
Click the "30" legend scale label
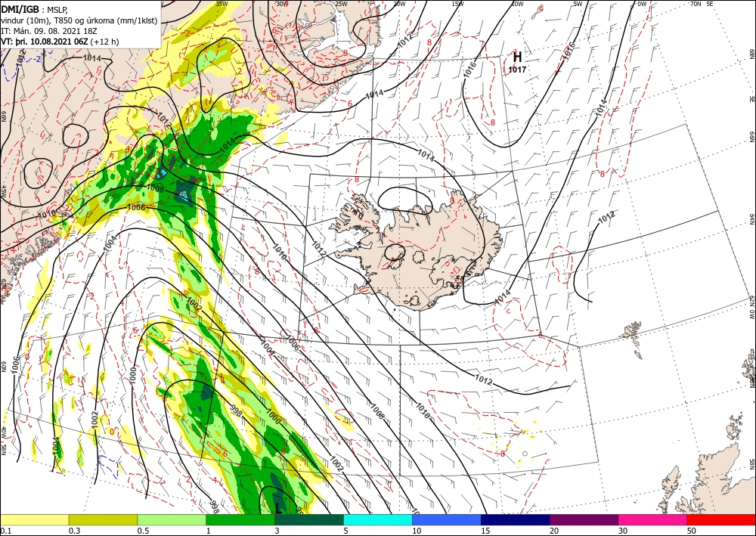tap(623, 531)
